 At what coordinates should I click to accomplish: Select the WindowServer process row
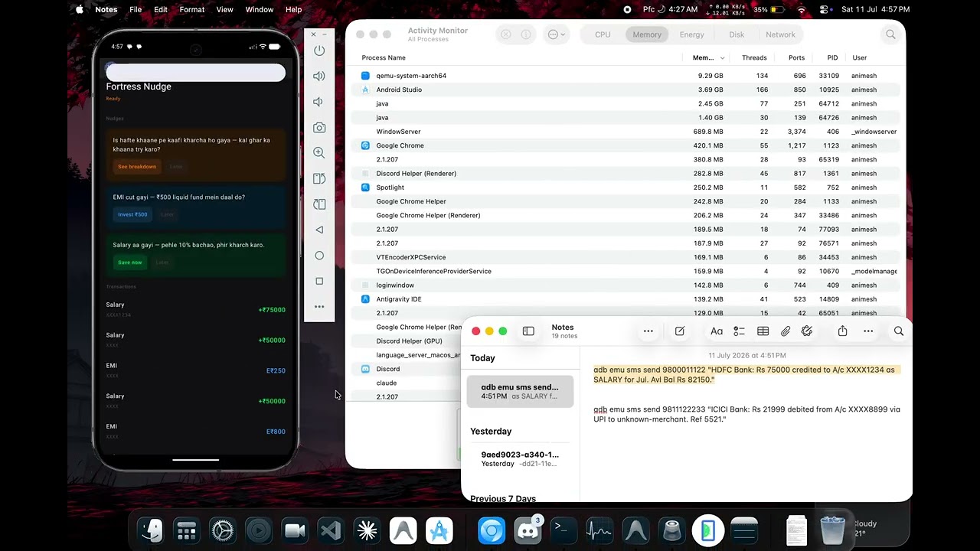click(x=626, y=132)
